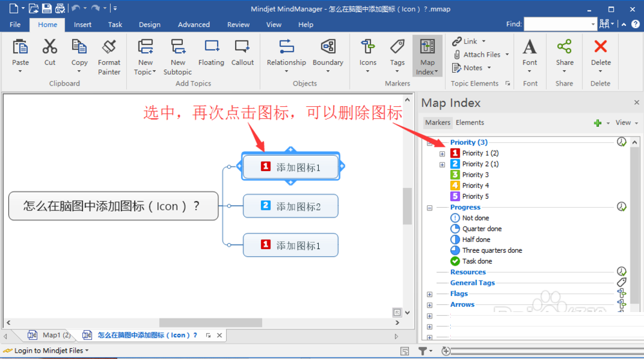Screen dimensions: 644x359
Task: Redo the last action
Action: point(95,8)
